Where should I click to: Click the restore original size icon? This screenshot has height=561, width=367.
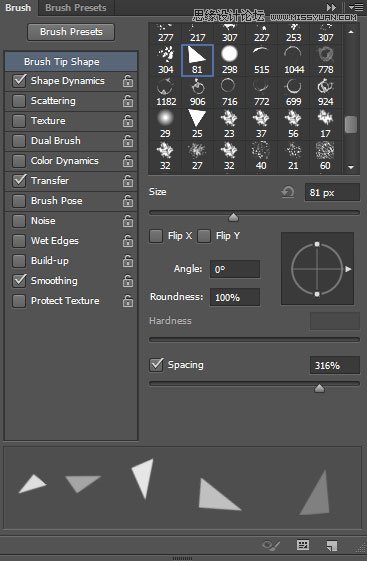pyautogui.click(x=288, y=192)
